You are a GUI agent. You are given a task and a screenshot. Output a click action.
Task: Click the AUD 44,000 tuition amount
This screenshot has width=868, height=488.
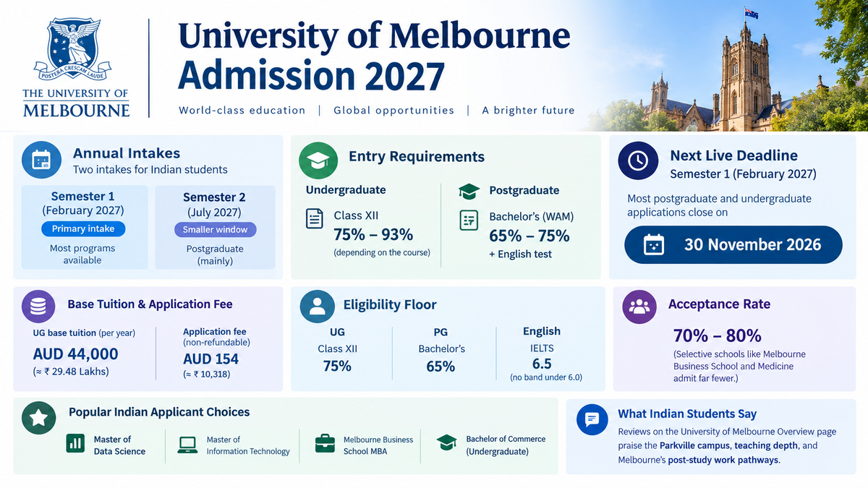click(x=76, y=354)
